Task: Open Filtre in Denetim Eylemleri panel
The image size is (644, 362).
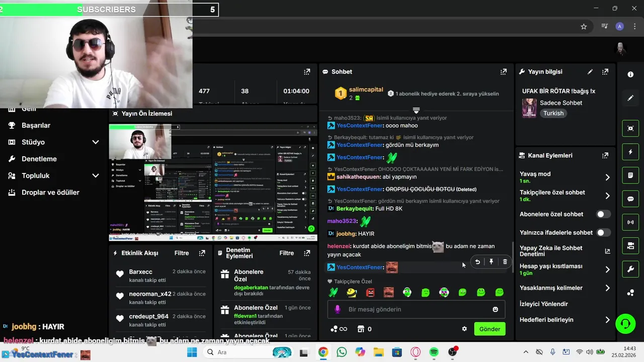Action: (287, 253)
